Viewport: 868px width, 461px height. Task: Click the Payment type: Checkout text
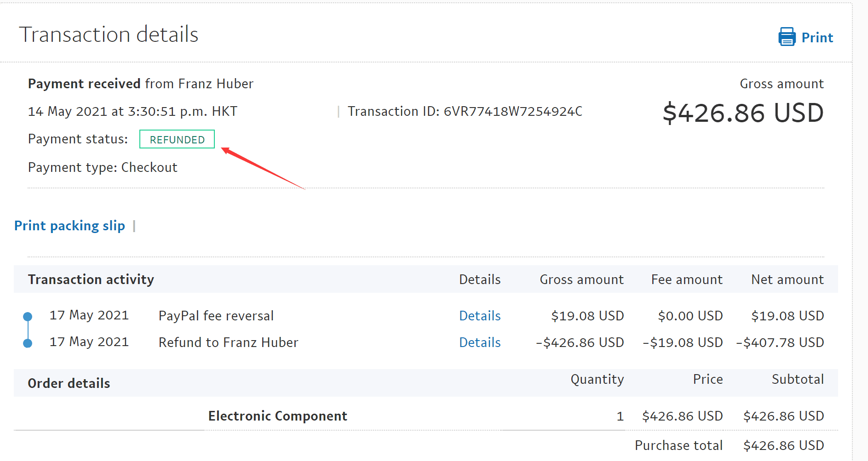coord(103,167)
